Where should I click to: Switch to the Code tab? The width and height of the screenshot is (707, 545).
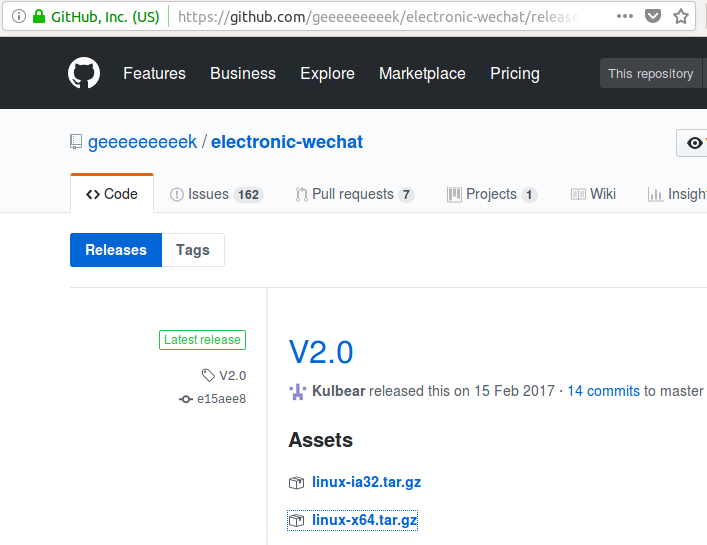(112, 194)
